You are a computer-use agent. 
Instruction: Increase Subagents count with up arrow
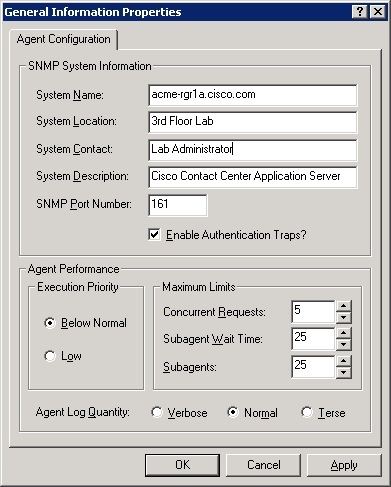344,361
